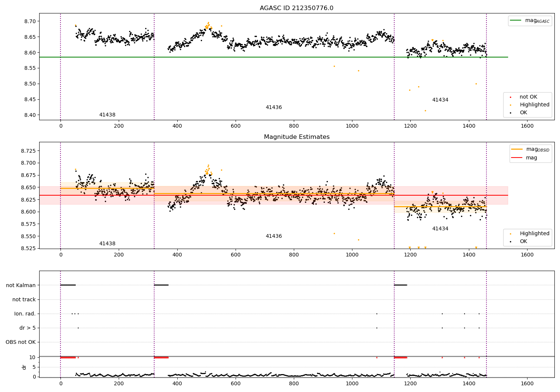Click y-tick 8.55 on top plot

point(30,68)
